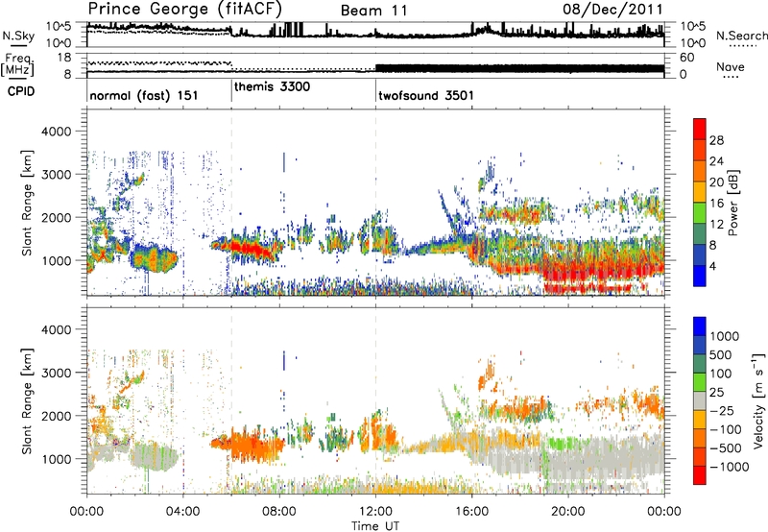The image size is (768, 532).
Task: Click the power panel "Slant Range [km]" label
Action: [28, 203]
